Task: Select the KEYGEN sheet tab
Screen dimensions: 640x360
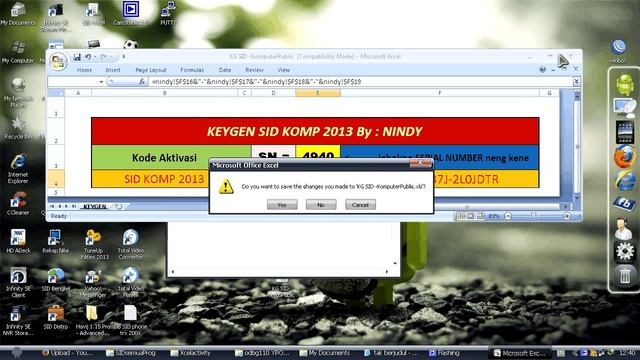Action: 95,207
